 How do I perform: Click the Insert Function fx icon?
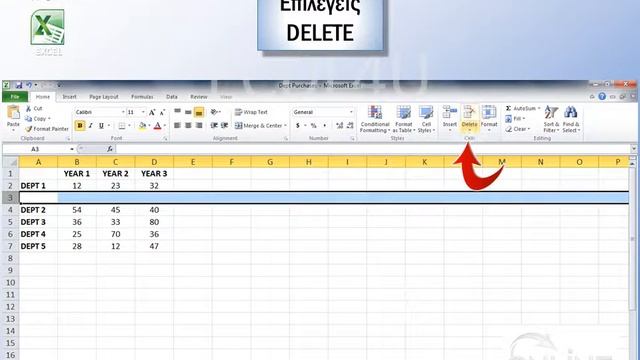coord(110,149)
